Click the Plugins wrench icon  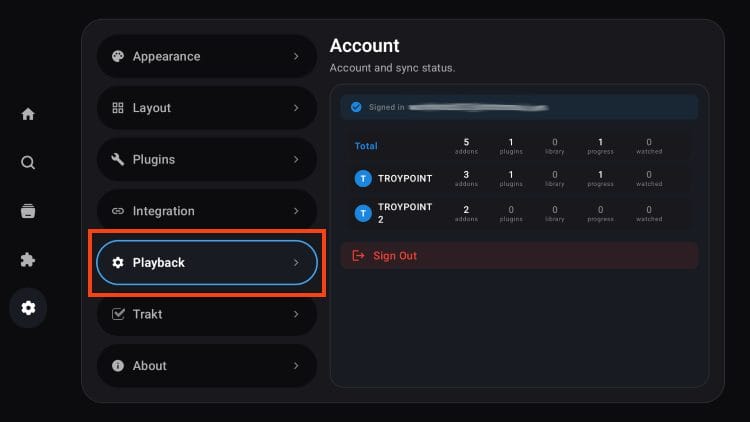[x=118, y=159]
